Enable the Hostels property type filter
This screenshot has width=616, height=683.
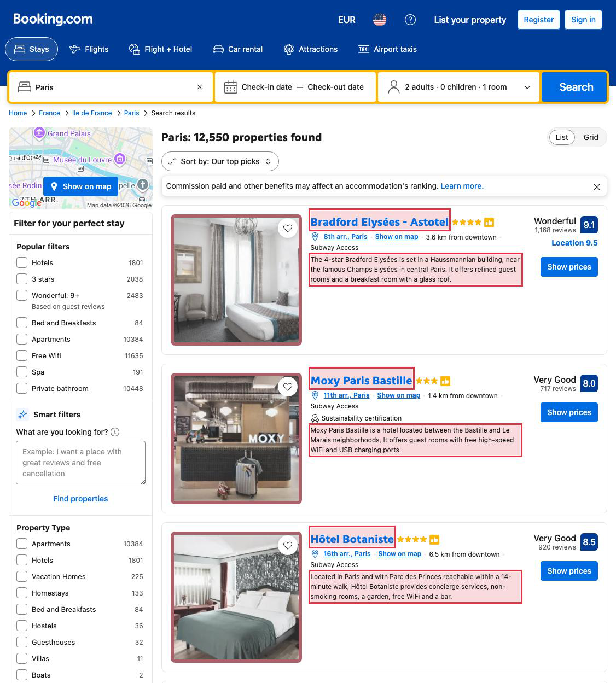point(22,626)
